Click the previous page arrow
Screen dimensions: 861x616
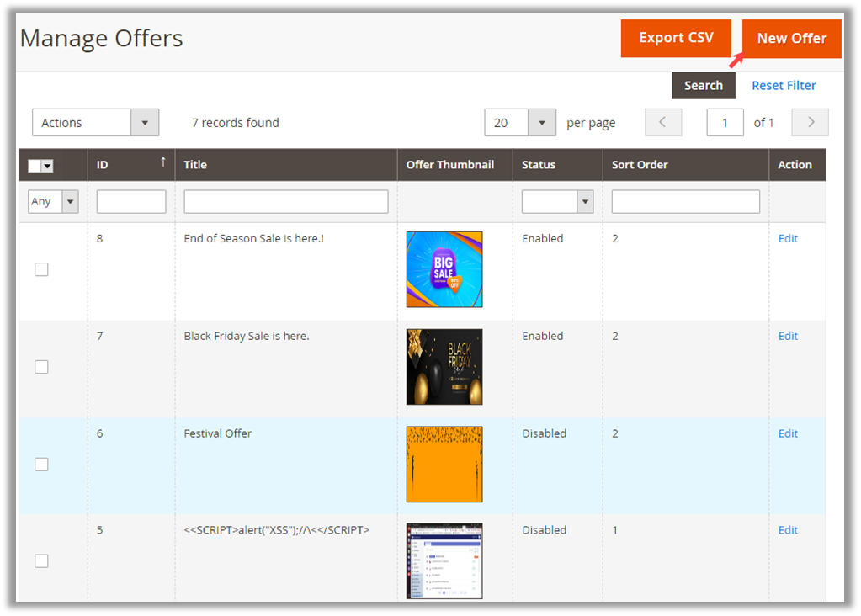(662, 122)
